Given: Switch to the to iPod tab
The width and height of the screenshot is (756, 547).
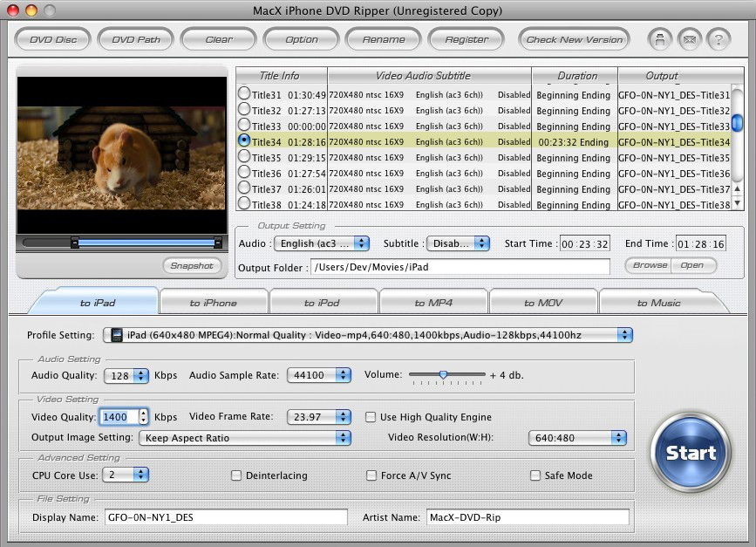Looking at the screenshot, I should [x=322, y=303].
